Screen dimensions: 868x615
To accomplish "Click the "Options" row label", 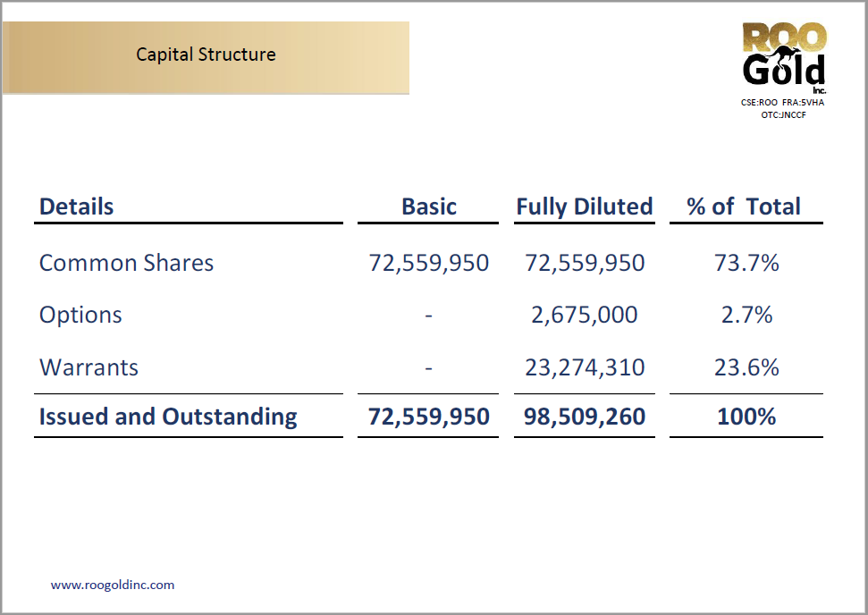I will point(80,316).
